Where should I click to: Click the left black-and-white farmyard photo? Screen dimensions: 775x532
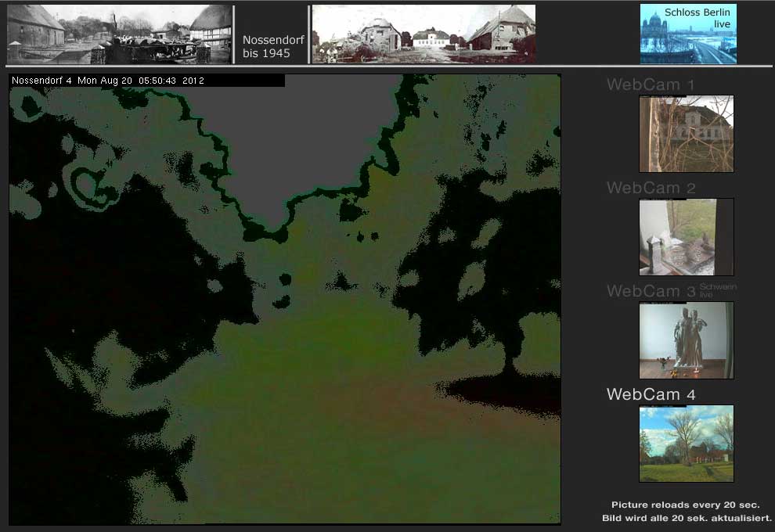(119, 34)
